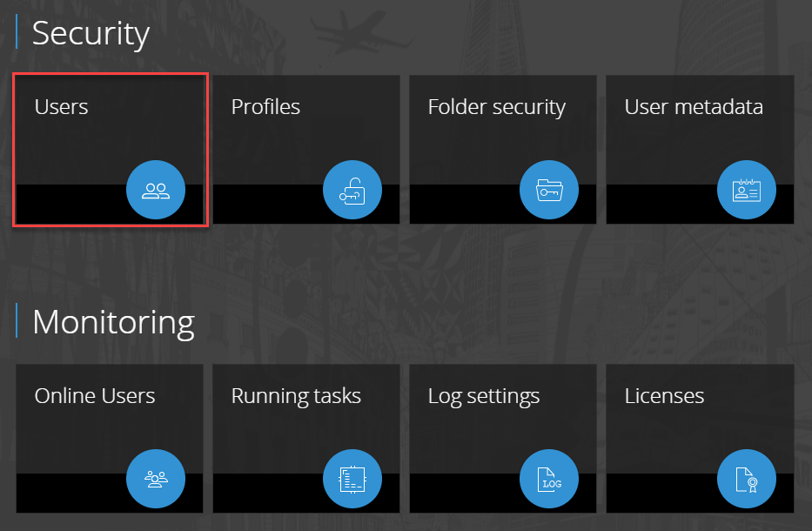Viewport: 812px width, 531px height.
Task: Open the User metadata title text
Action: pyautogui.click(x=694, y=107)
